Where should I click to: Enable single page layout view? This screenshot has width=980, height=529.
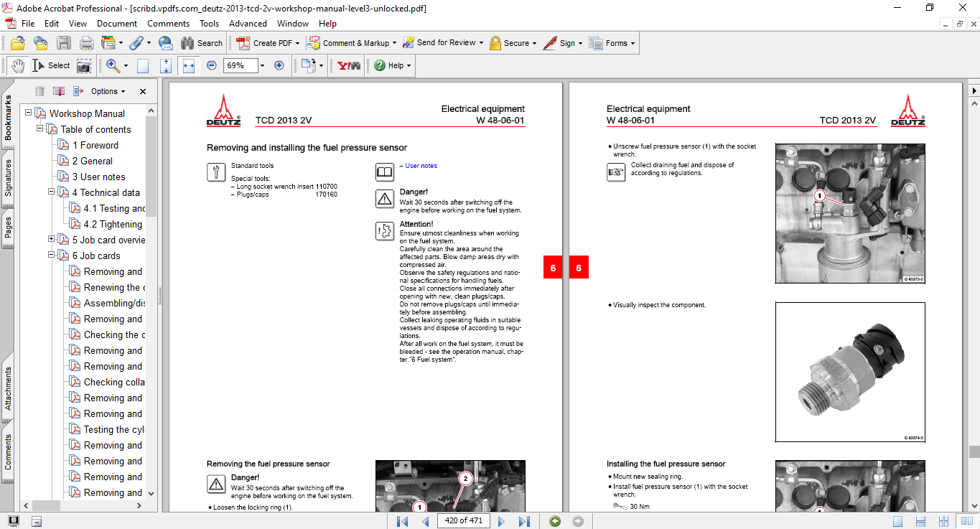898,521
